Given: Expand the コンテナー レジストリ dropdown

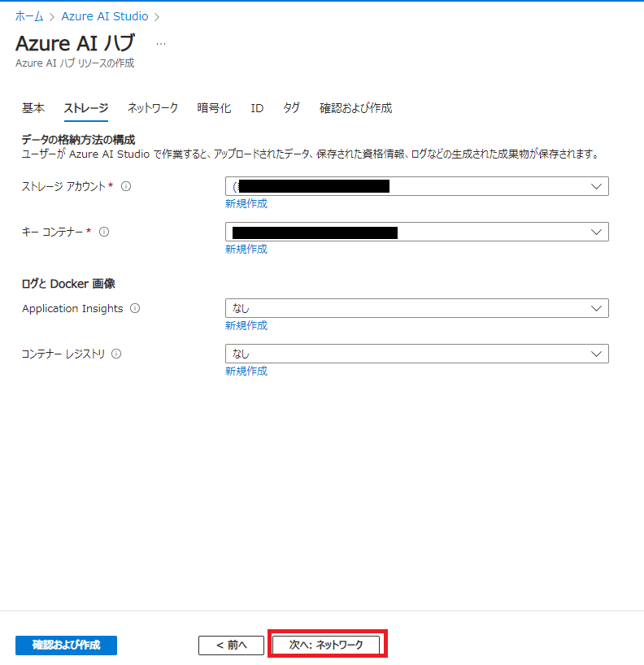Looking at the screenshot, I should pyautogui.click(x=417, y=354).
